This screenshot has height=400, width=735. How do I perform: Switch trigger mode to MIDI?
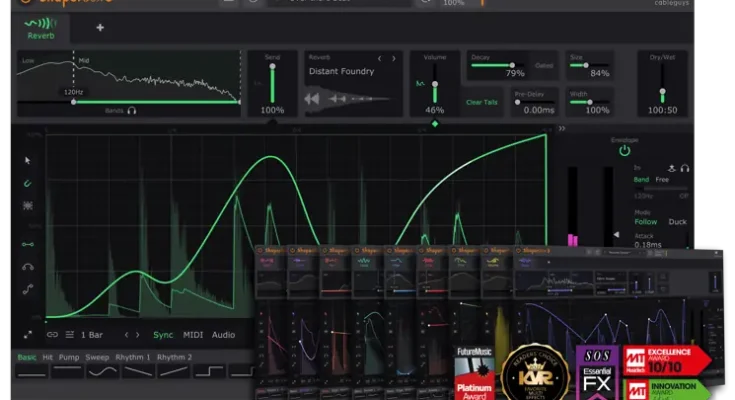click(192, 335)
